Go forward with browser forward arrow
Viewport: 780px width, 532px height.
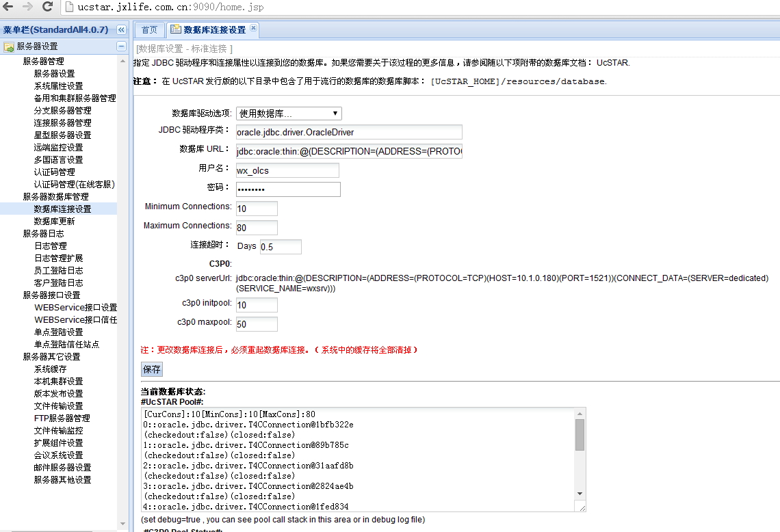click(x=27, y=6)
